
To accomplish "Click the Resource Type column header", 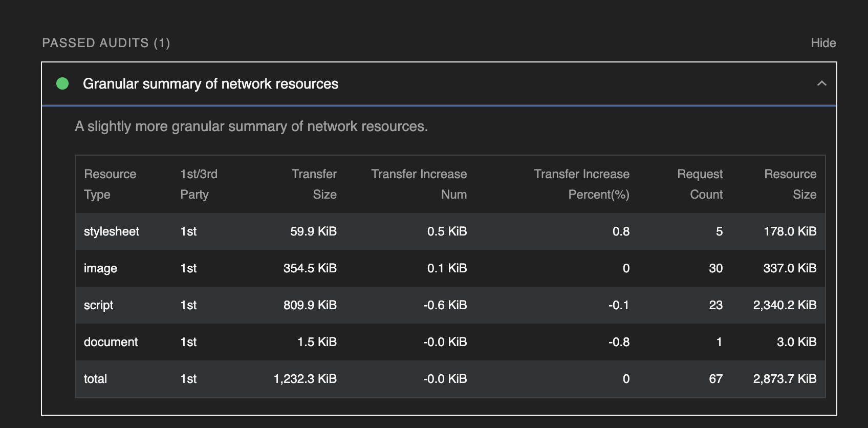I will (110, 184).
